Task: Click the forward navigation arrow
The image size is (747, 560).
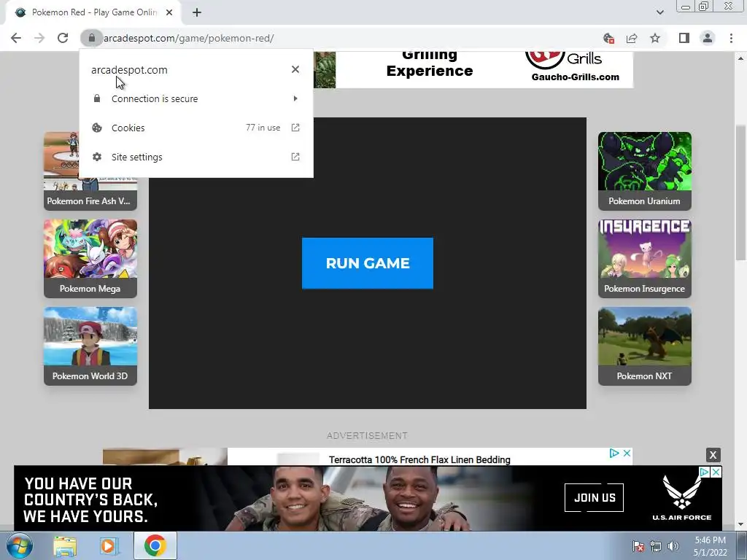Action: 39,38
